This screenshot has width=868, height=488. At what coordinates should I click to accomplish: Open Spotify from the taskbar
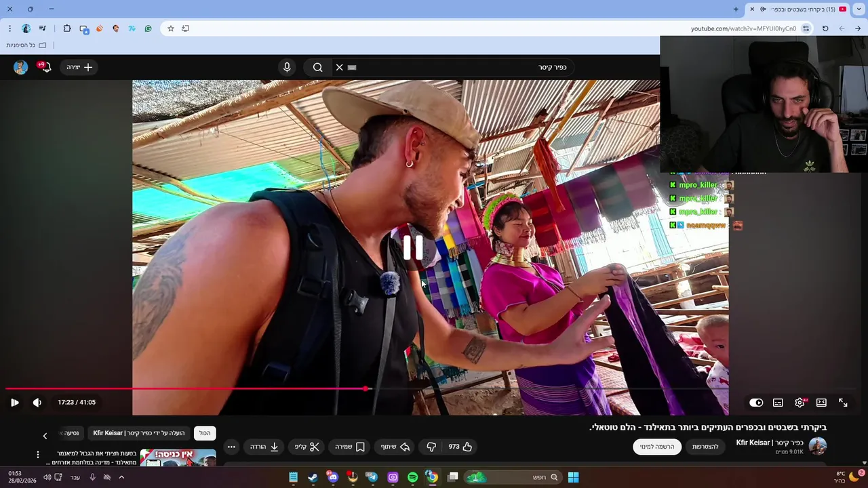[413, 477]
